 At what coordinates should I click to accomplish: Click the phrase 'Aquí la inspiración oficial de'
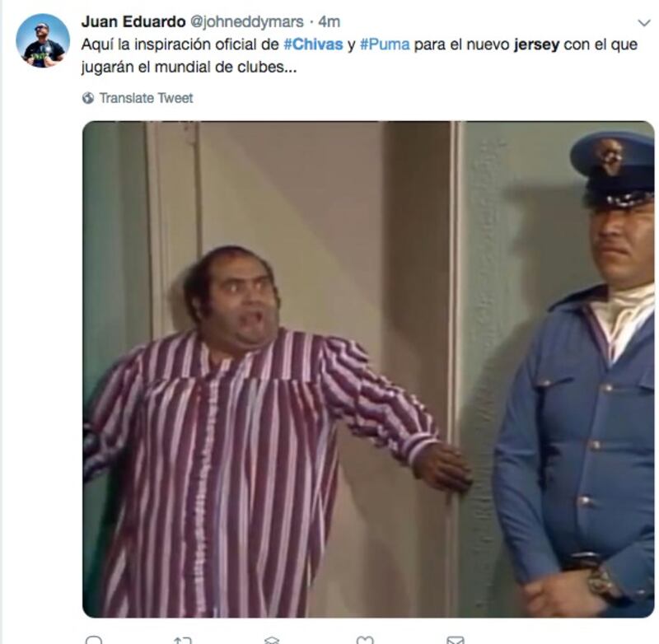point(180,44)
